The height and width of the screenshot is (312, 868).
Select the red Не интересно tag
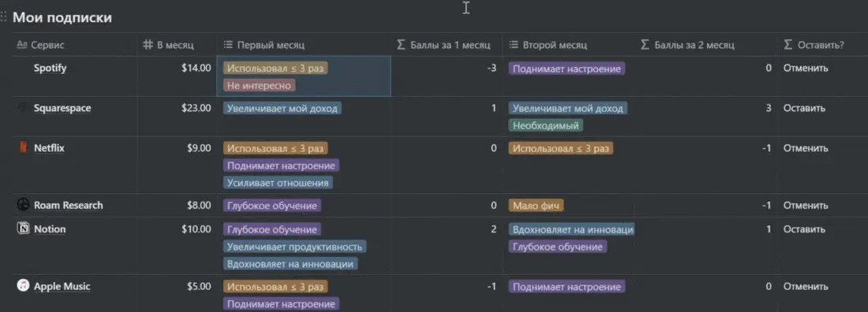point(260,86)
